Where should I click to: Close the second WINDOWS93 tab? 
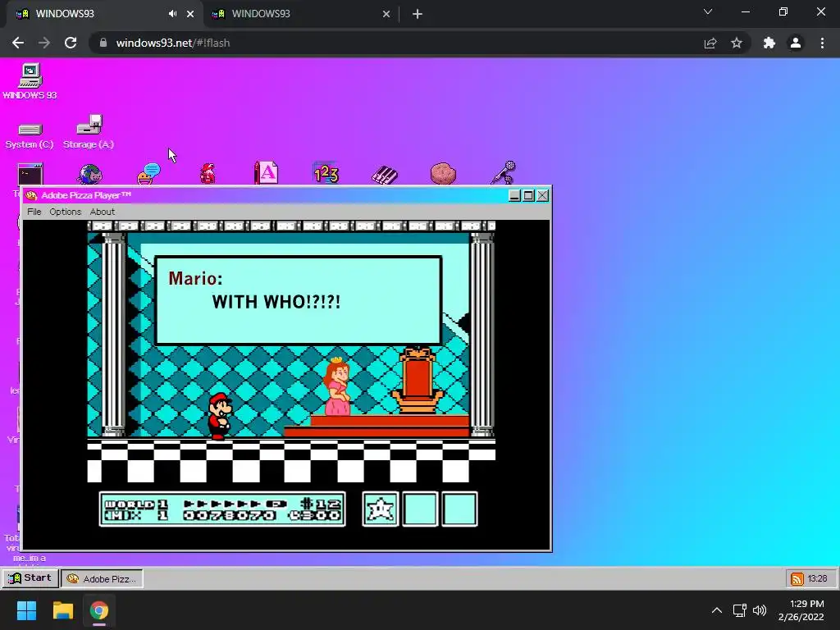tap(386, 14)
